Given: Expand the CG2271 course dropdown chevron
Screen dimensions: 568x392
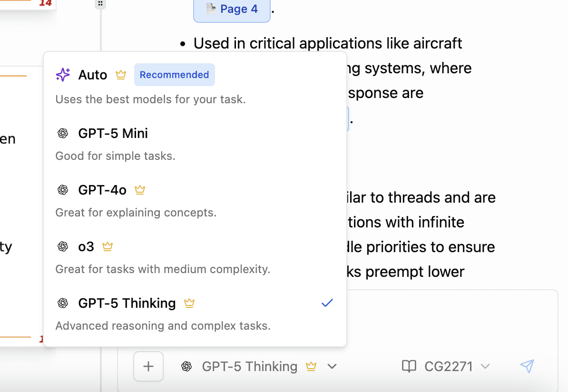Looking at the screenshot, I should point(485,367).
